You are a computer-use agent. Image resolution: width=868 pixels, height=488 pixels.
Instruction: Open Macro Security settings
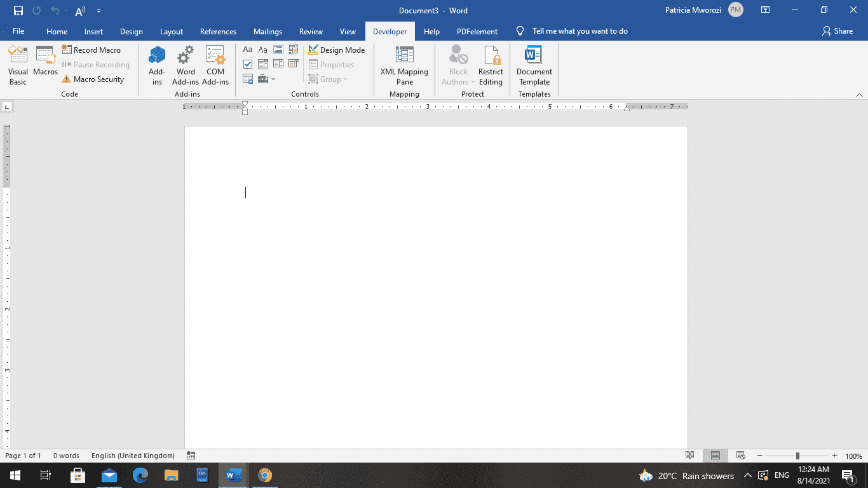(95, 79)
